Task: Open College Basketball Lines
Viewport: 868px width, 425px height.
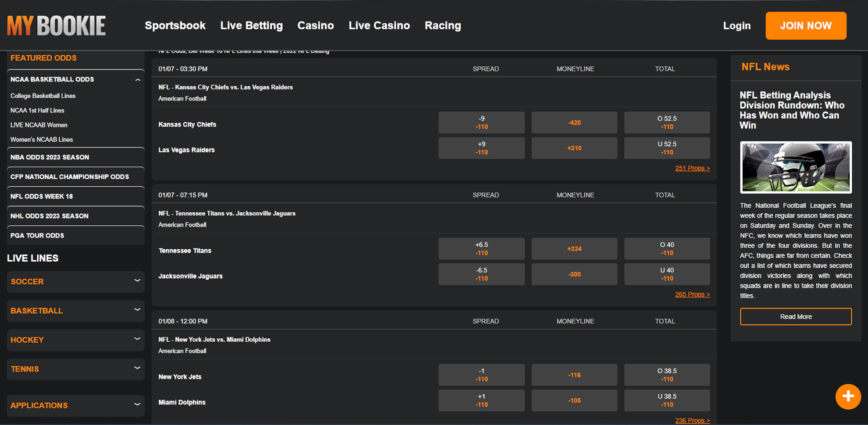Action: (x=43, y=96)
